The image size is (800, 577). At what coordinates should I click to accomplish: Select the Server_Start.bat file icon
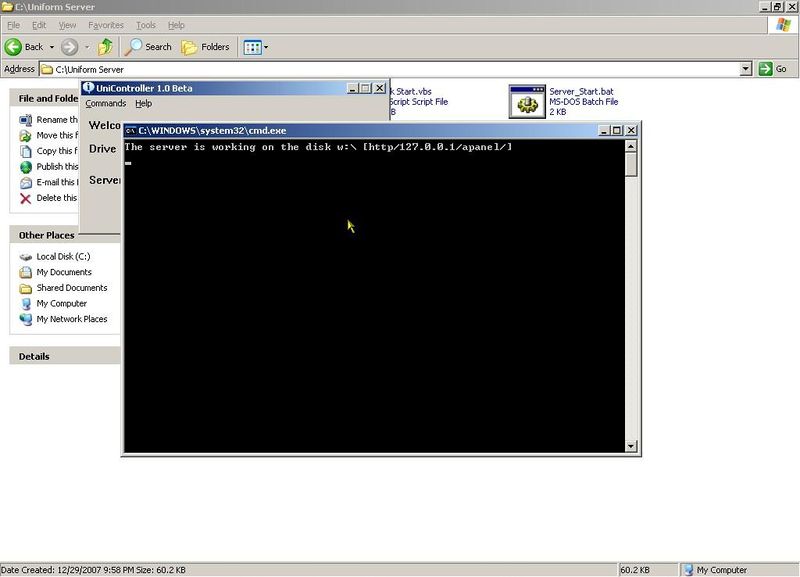pos(527,102)
